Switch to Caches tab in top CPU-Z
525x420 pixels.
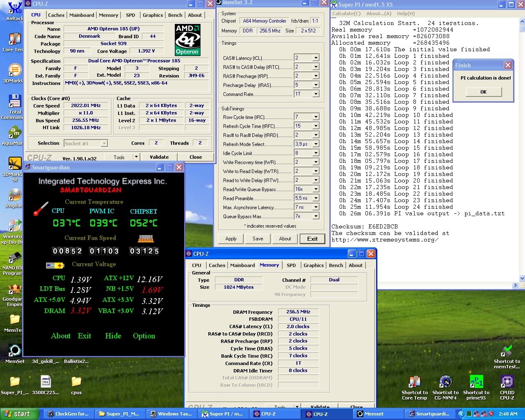click(56, 15)
